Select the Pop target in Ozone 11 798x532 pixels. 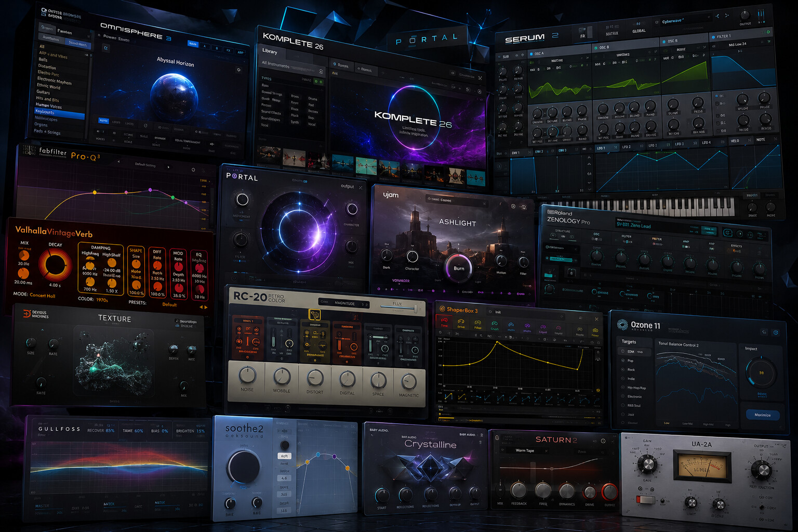point(628,361)
